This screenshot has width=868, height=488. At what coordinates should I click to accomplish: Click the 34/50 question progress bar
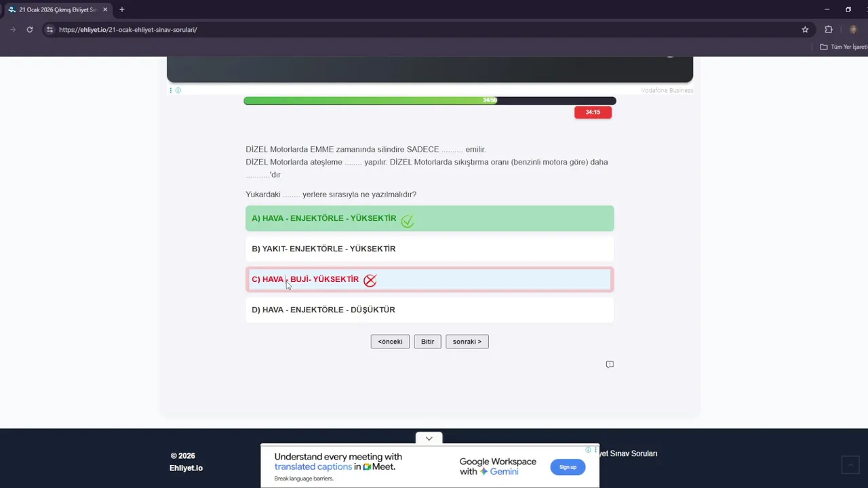click(430, 100)
